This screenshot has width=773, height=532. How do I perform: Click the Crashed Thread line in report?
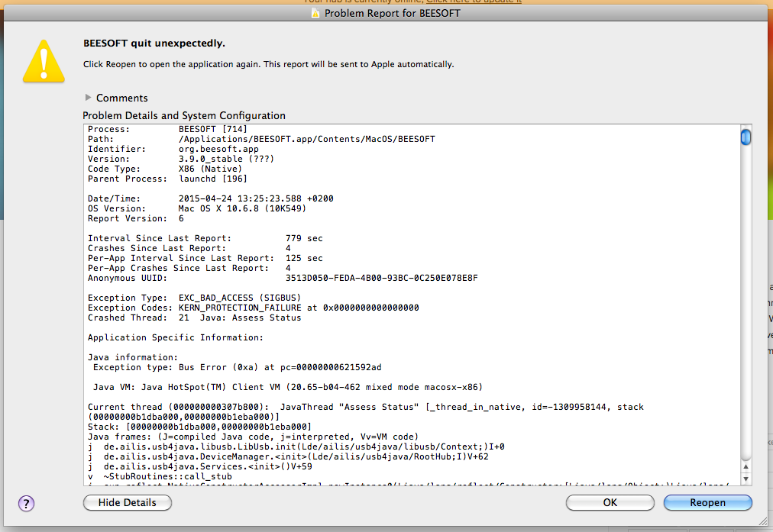tap(194, 318)
